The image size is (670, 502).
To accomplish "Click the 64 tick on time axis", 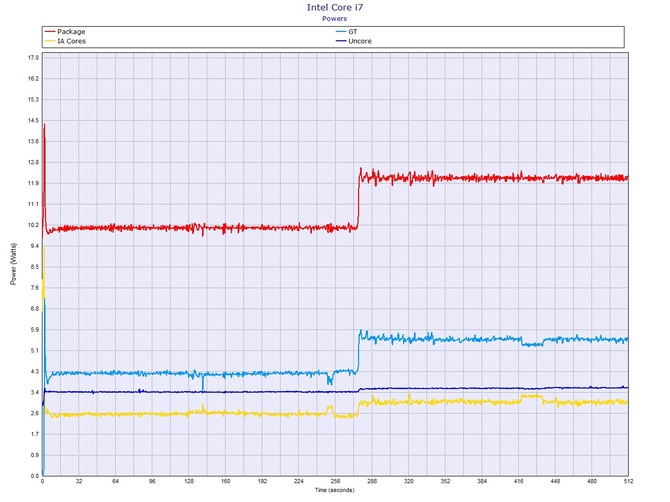I will click(115, 481).
